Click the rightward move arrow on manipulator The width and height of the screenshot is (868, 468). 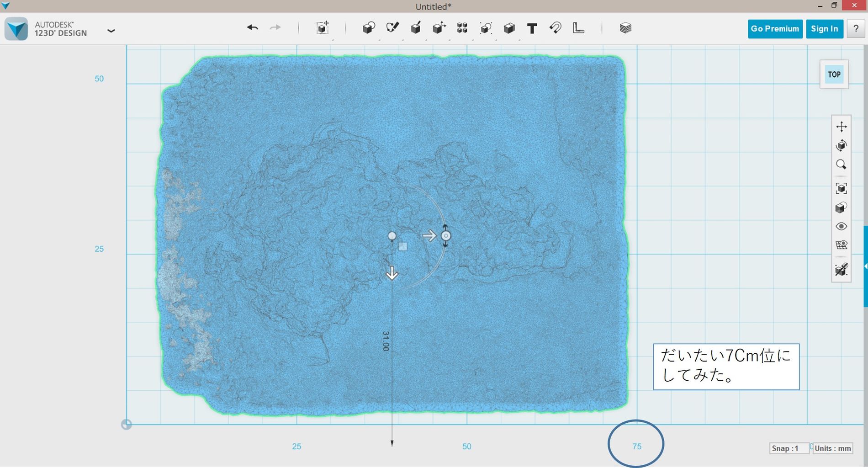(x=429, y=236)
